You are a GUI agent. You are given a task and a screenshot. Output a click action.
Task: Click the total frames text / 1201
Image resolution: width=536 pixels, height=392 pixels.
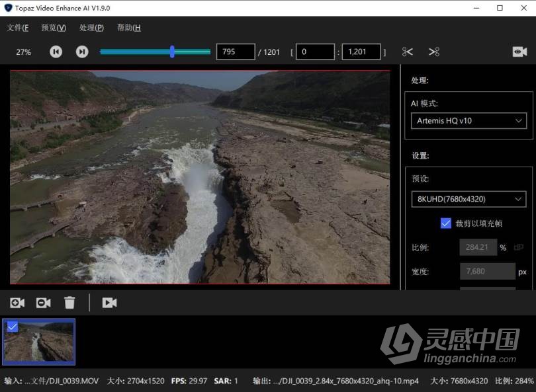pyautogui.click(x=269, y=52)
